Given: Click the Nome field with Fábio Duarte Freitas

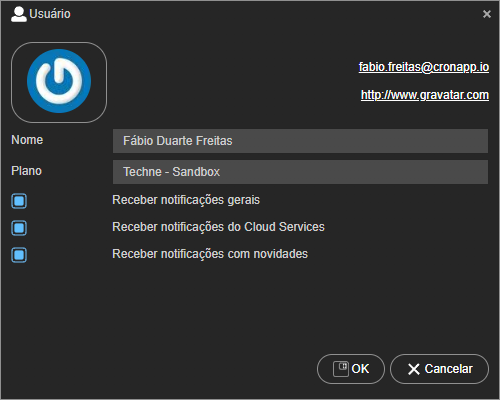Looking at the screenshot, I should [x=300, y=141].
